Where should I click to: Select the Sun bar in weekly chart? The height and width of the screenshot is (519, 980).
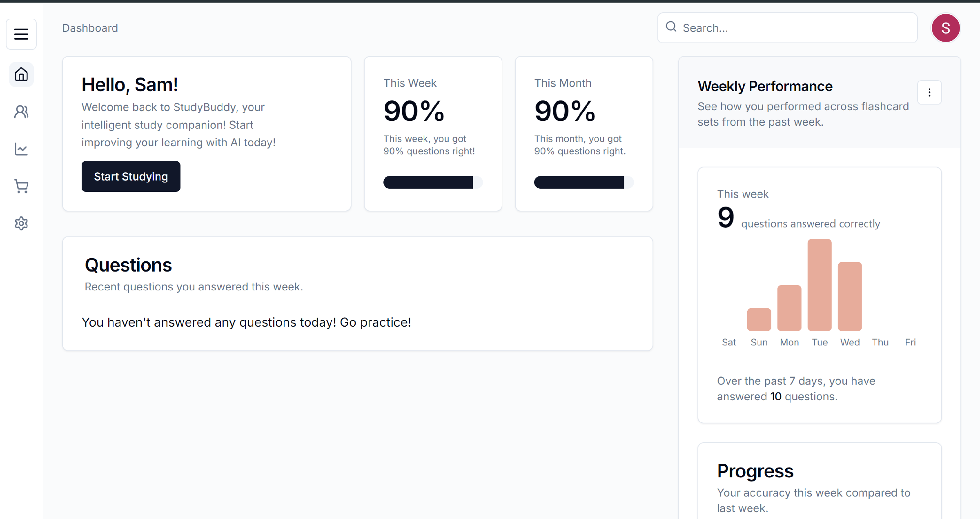(x=759, y=319)
